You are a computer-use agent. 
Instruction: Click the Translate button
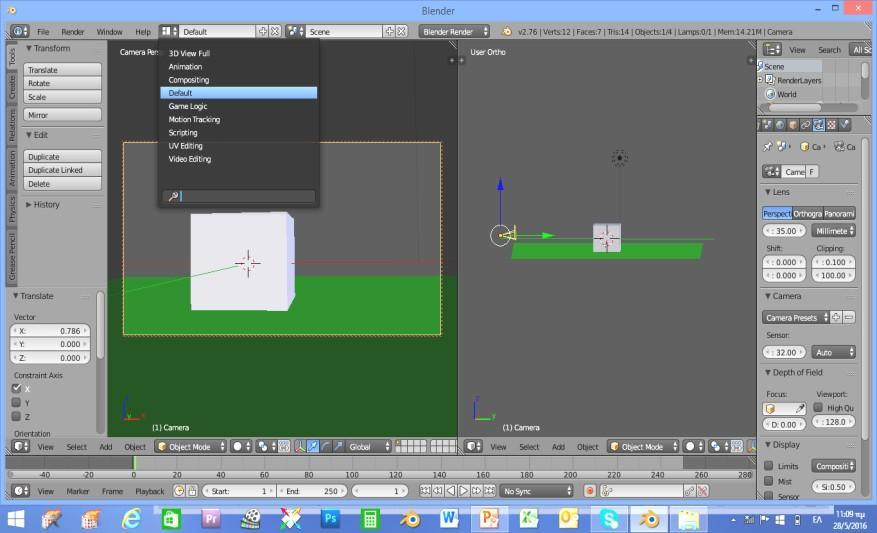pos(63,70)
